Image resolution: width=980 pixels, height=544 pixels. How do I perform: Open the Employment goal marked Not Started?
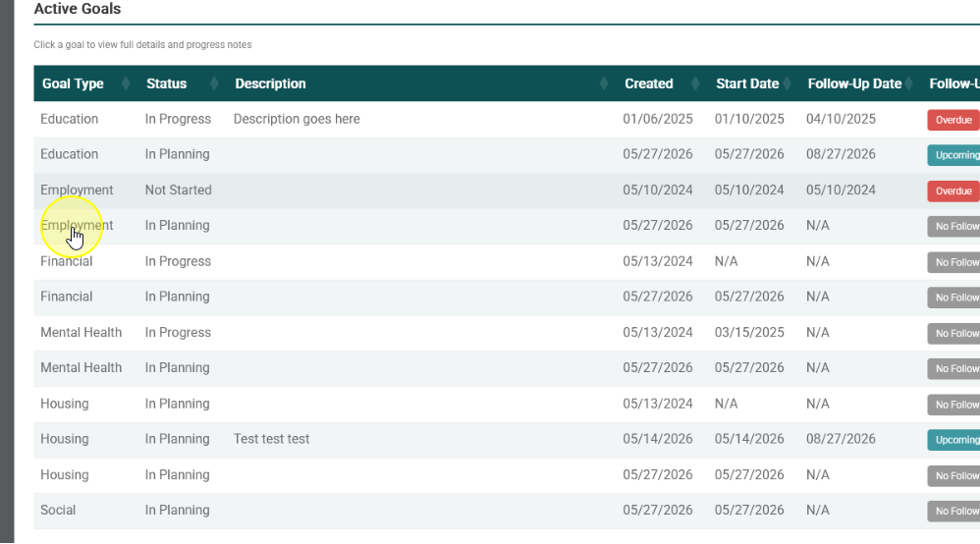tap(507, 190)
